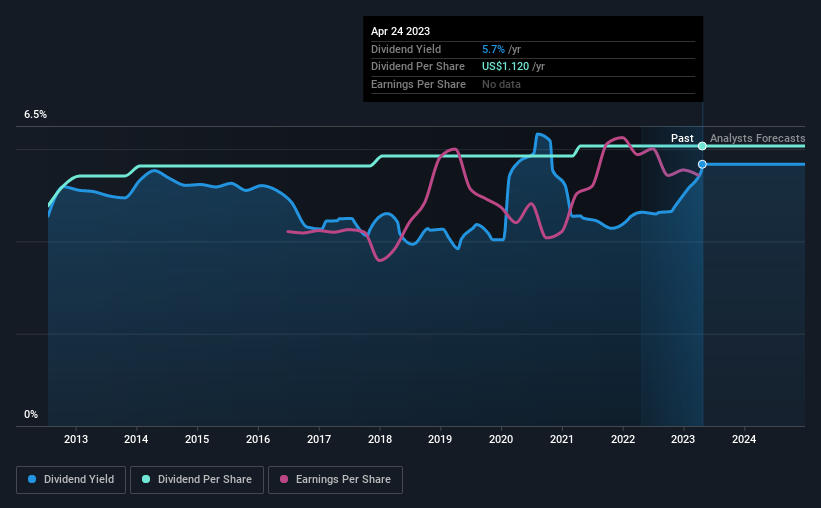The width and height of the screenshot is (821, 508).
Task: Click the 0% y-axis label
Action: click(31, 414)
